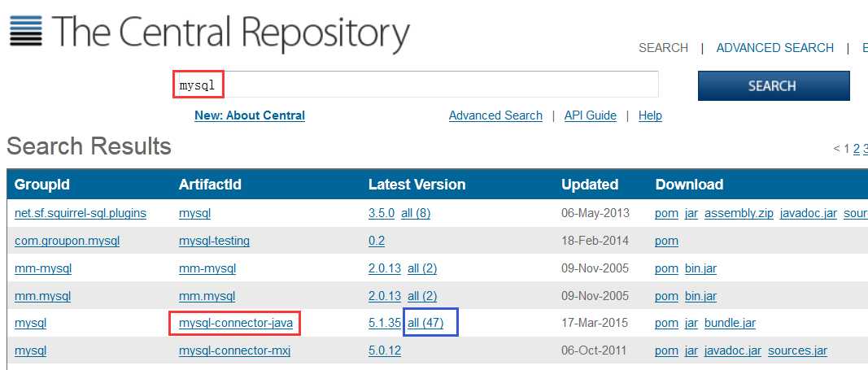Download javadoc.jar for mysql-connector-mxj
The image size is (868, 370).
click(733, 351)
